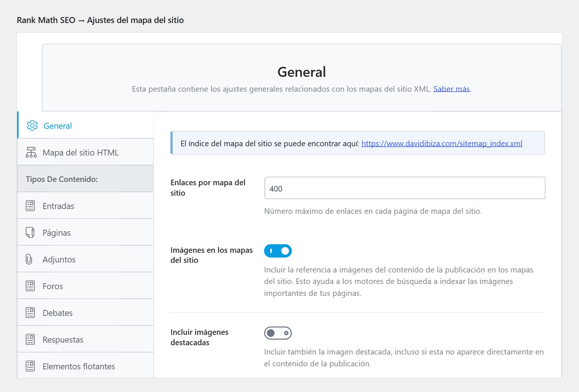Open the Respuestas tab
Image resolution: width=579 pixels, height=392 pixels.
coord(85,339)
